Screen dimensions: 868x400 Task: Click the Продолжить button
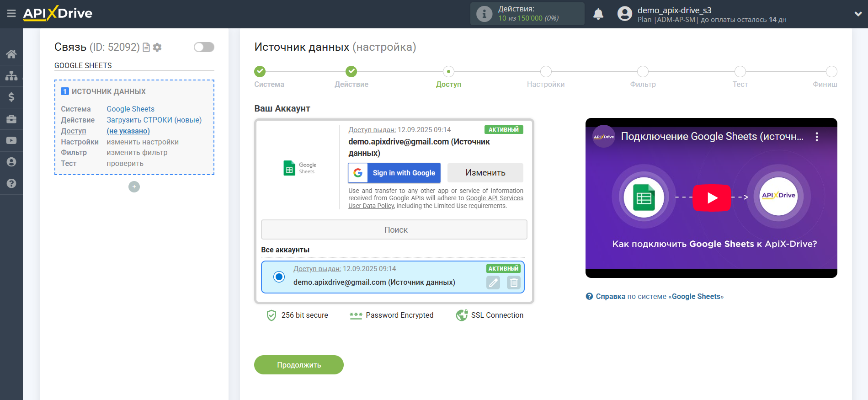(x=299, y=365)
